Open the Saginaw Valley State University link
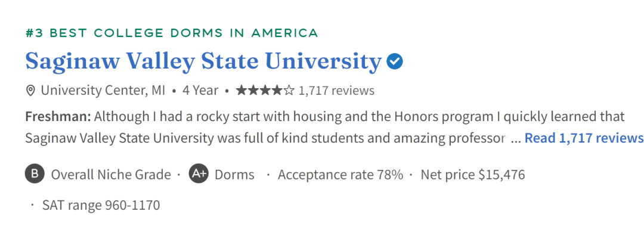Screen dimensions: 644x236 tap(203, 61)
